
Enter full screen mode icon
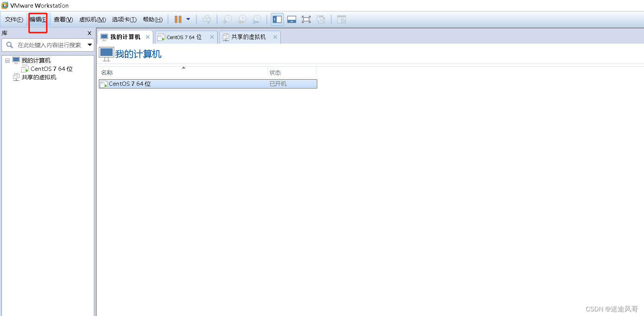[306, 19]
